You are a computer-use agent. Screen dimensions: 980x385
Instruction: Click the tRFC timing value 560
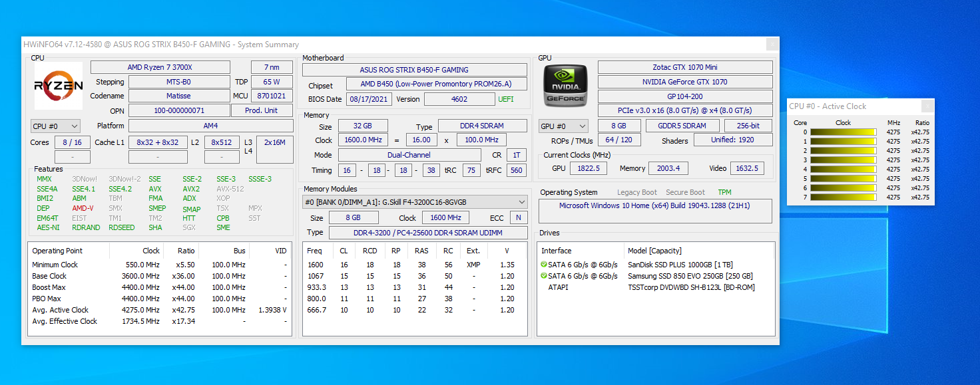[x=515, y=170]
